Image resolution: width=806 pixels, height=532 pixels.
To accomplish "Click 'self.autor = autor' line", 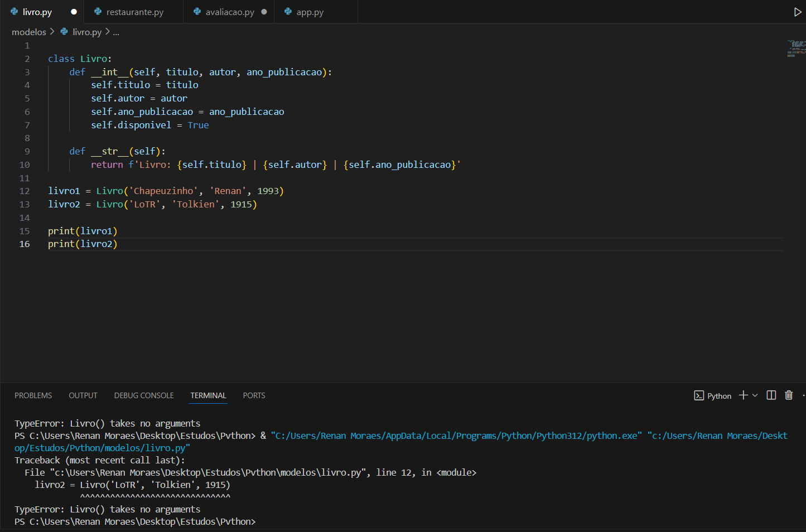I will [x=139, y=98].
